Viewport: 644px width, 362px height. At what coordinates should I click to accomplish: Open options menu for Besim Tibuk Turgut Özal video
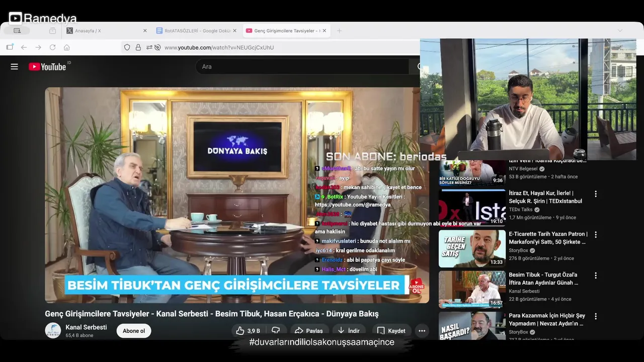coord(596,276)
